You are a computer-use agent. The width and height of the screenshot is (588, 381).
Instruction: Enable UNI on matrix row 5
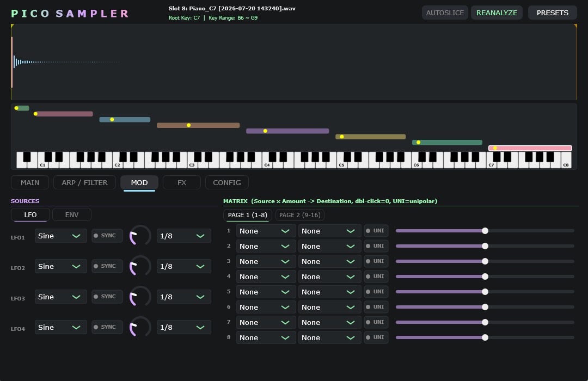tap(376, 292)
